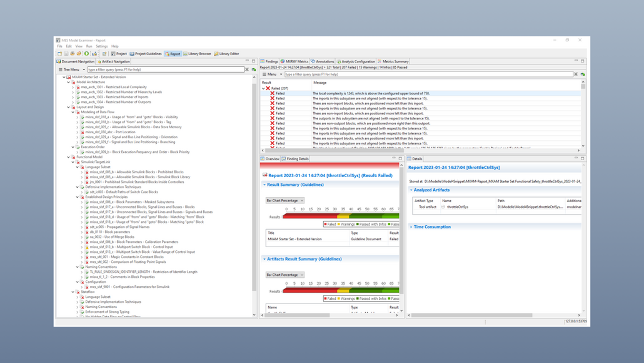The image size is (644, 363).
Task: Expand the Stateflow Language Subset node
Action: [77, 297]
